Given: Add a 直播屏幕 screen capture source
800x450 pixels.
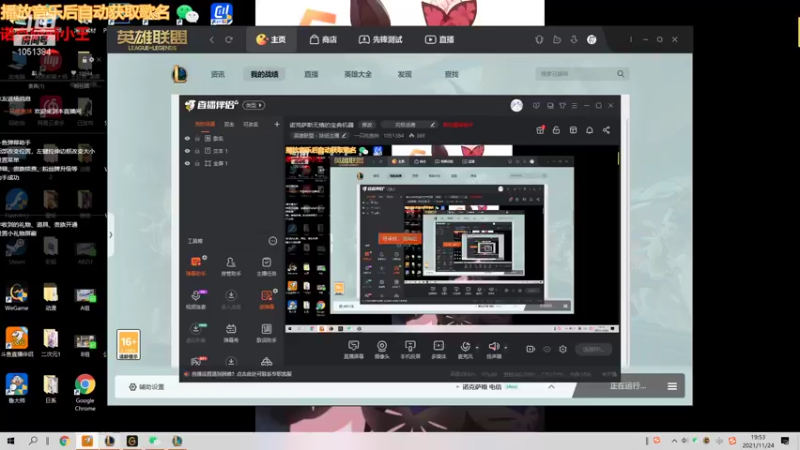Looking at the screenshot, I should pos(354,349).
